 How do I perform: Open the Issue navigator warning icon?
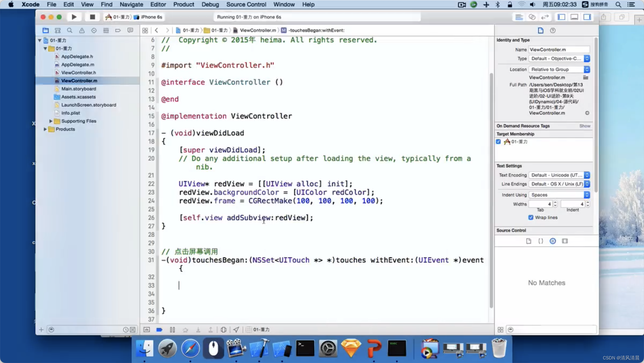click(82, 30)
